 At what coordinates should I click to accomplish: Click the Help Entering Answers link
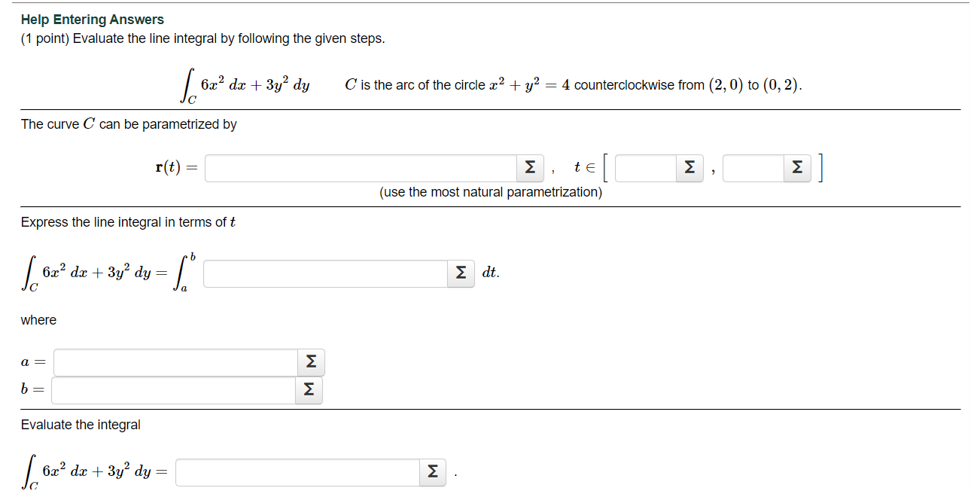coord(91,19)
